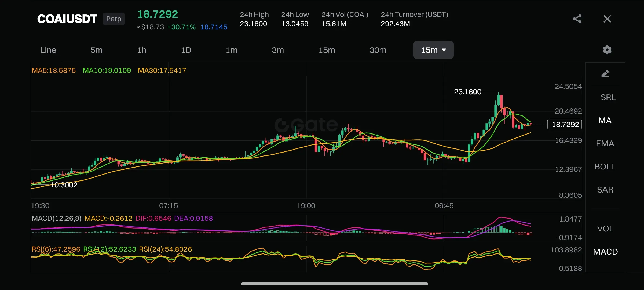This screenshot has height=290, width=644.
Task: Click the 18.7292 current price label
Action: [x=565, y=124]
